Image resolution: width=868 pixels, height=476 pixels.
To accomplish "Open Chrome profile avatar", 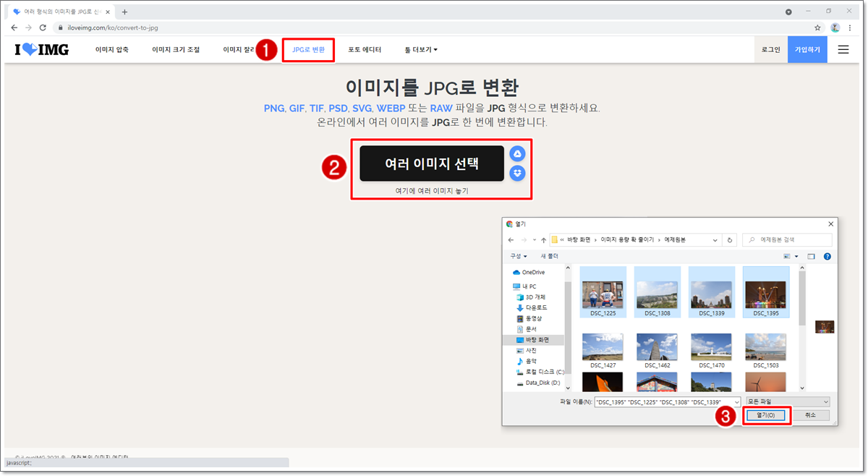I will point(835,27).
